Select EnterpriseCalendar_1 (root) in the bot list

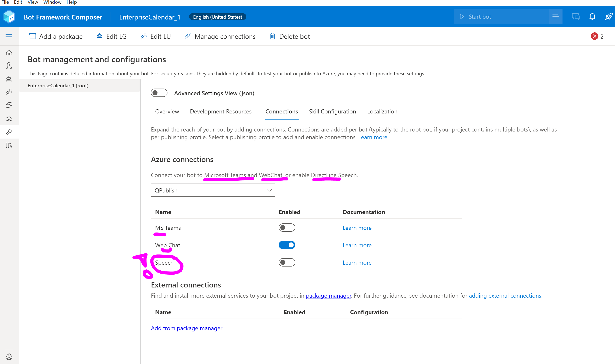(x=58, y=85)
